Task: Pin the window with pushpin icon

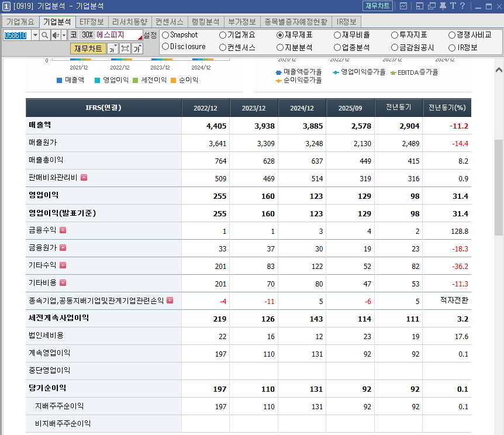Action: click(443, 6)
